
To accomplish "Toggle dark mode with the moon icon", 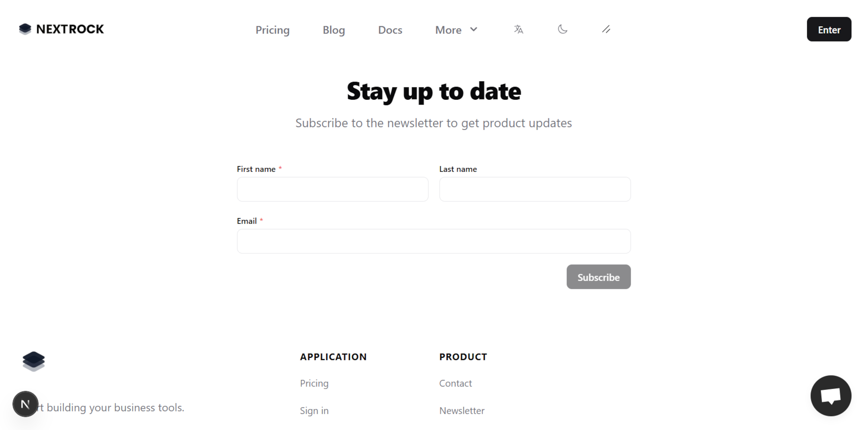I will coord(562,30).
